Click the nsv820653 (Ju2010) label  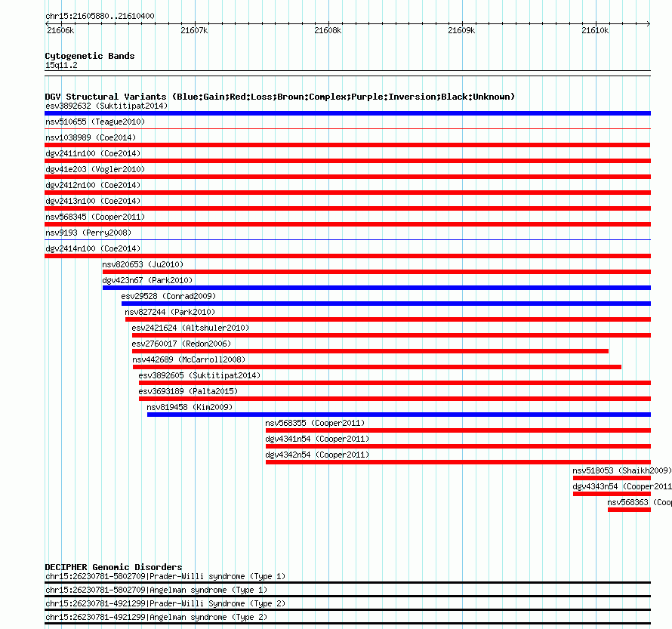tap(143, 264)
